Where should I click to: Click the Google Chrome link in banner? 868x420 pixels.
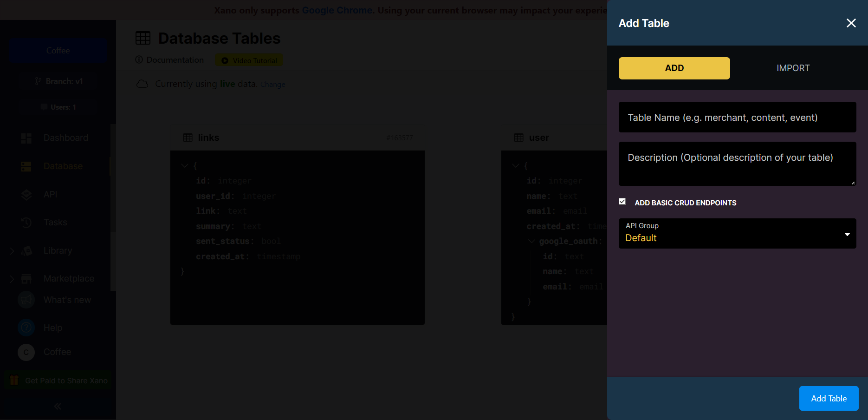(x=337, y=10)
